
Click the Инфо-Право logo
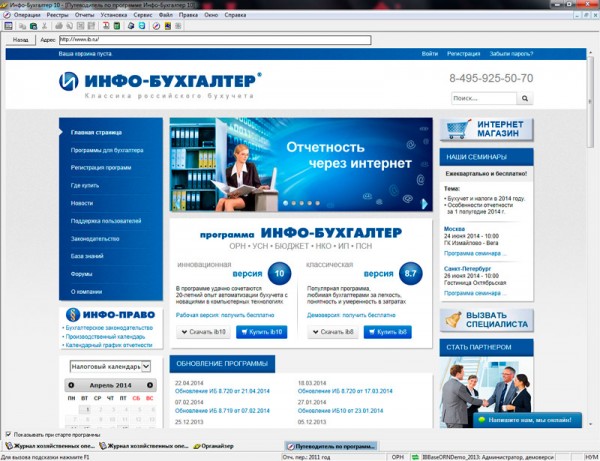[x=110, y=314]
